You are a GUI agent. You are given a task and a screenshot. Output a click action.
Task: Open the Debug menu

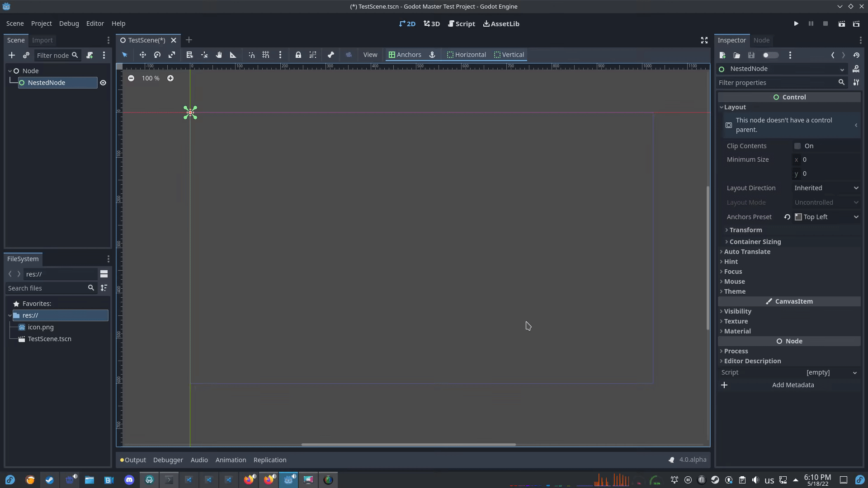pyautogui.click(x=69, y=23)
